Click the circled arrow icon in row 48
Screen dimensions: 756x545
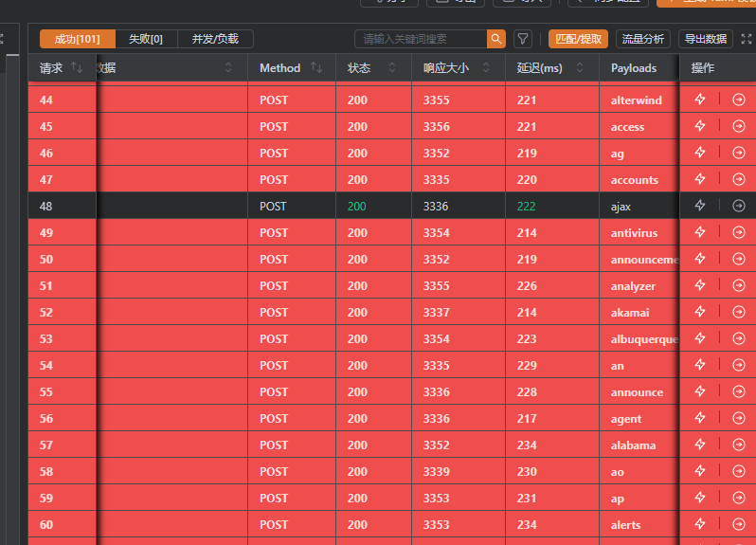pos(739,206)
